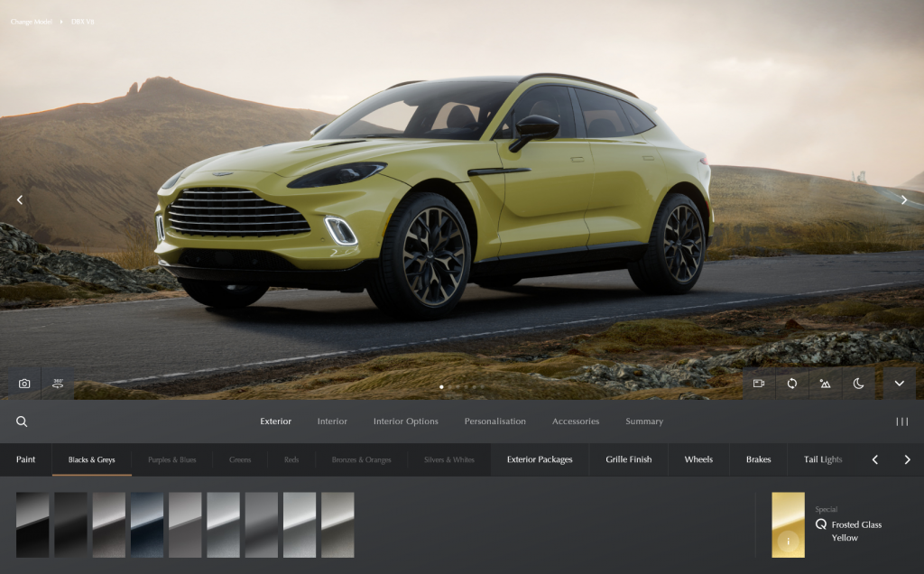Viewport: 924px width, 574px height.
Task: Switch to the Greens paint filter
Action: point(239,459)
